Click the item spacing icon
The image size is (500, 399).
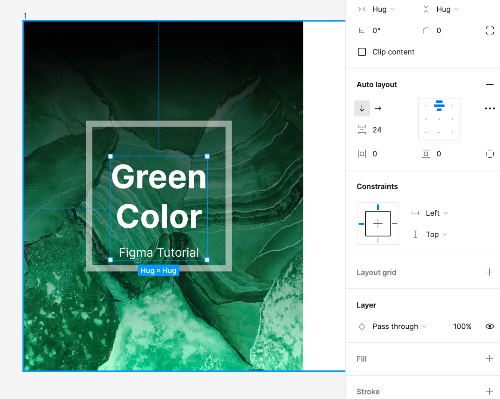click(x=362, y=130)
